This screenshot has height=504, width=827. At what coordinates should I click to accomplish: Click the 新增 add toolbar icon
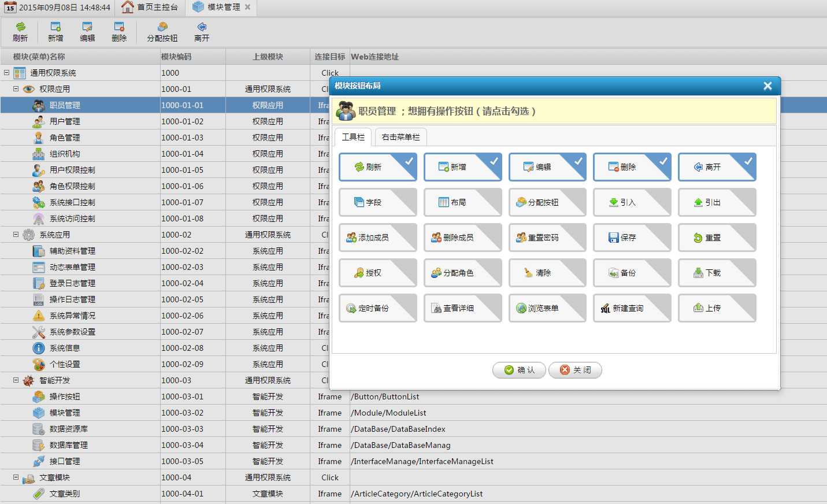(x=55, y=27)
